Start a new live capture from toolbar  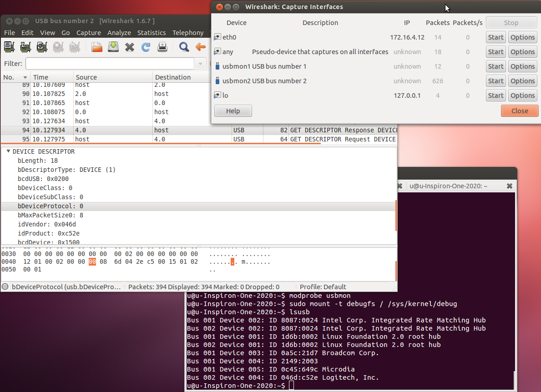click(x=41, y=47)
